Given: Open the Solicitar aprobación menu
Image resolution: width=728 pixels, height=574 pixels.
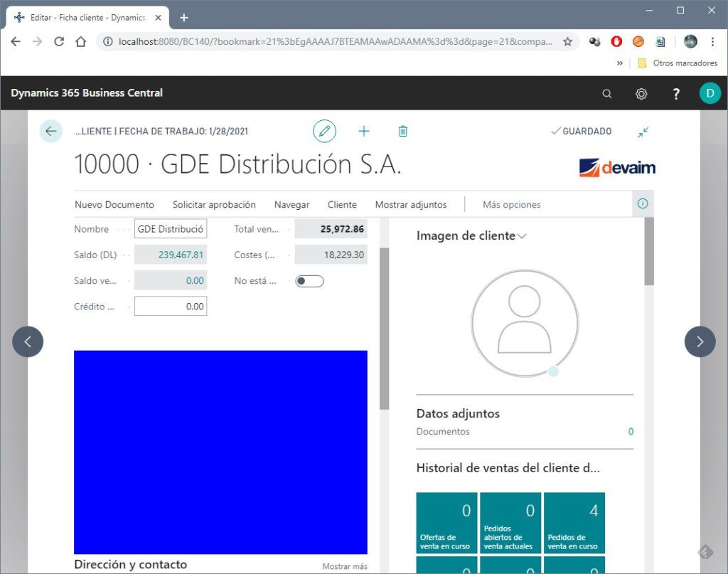Looking at the screenshot, I should [214, 205].
